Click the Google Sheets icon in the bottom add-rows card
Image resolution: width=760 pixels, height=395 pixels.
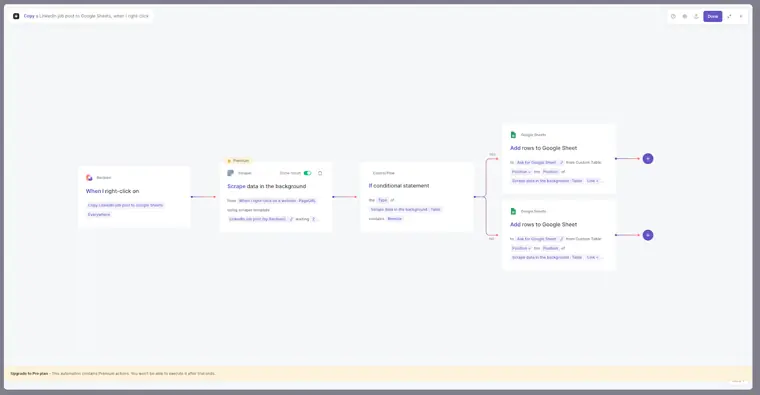(513, 211)
